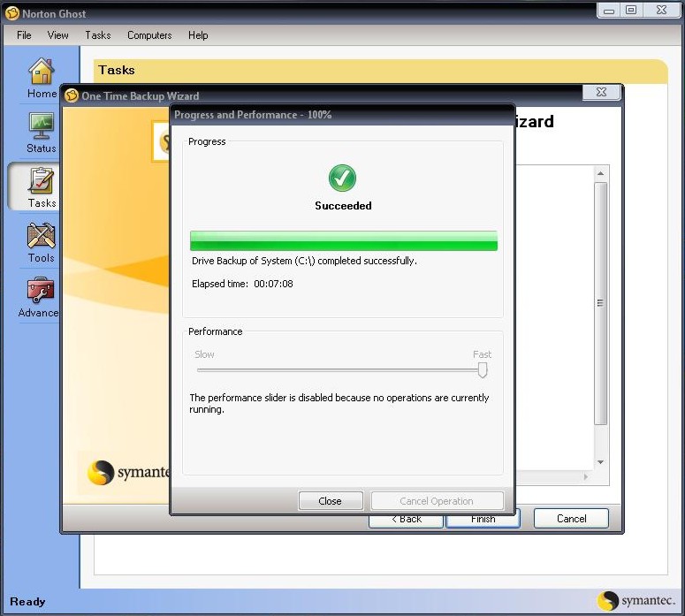Viewport: 685px width, 616px height.
Task: Open the Help menu
Action: 198,35
